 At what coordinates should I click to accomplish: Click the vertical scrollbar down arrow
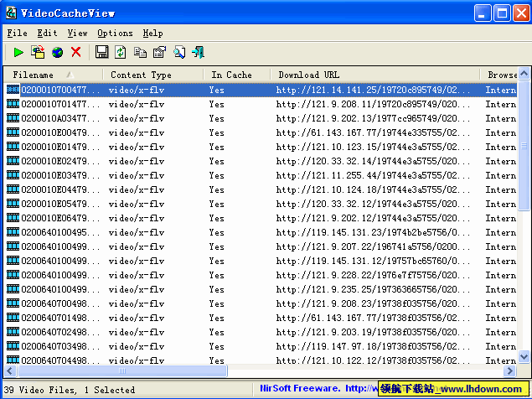[524, 355]
